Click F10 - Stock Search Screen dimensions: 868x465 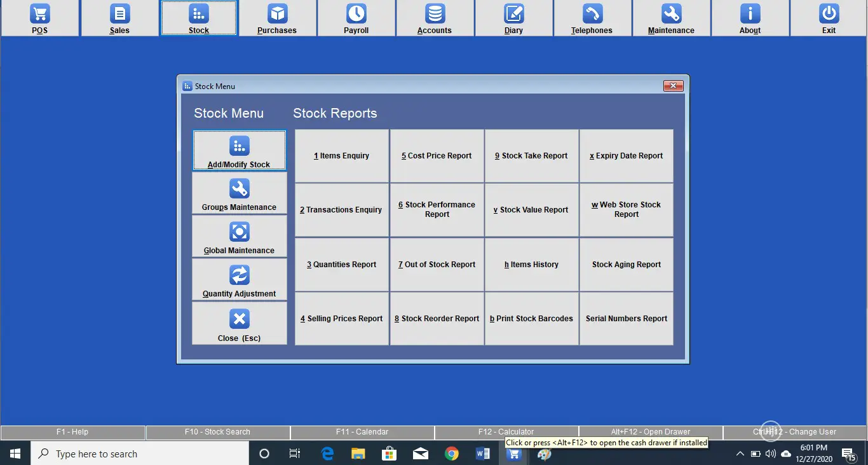click(x=217, y=432)
